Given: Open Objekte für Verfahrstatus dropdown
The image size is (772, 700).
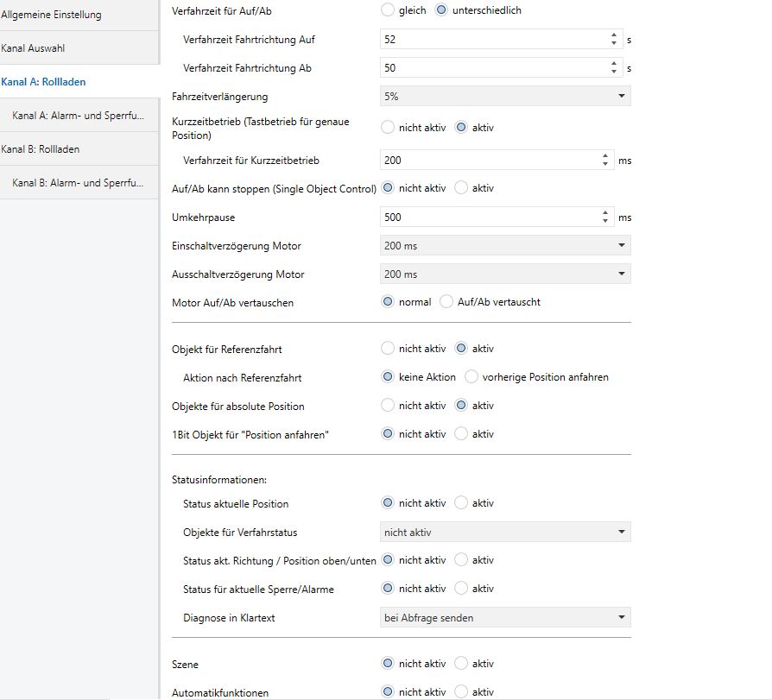Looking at the screenshot, I should pos(505,533).
